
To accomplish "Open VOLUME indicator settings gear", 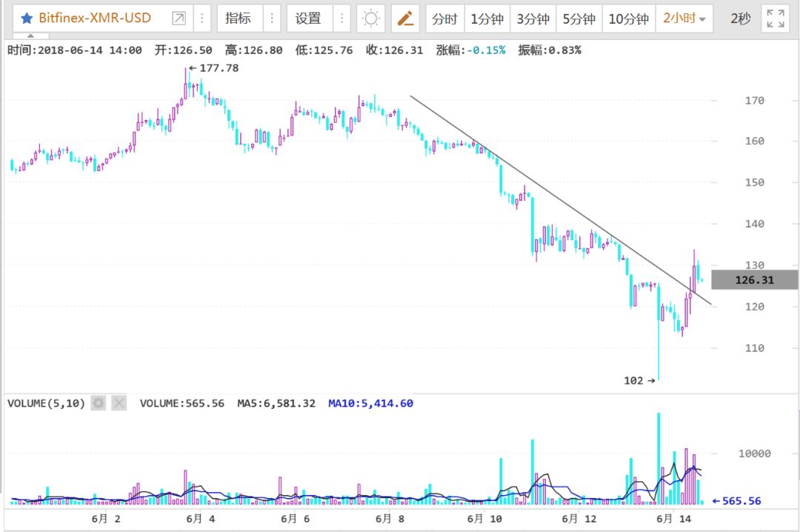I will pyautogui.click(x=98, y=403).
